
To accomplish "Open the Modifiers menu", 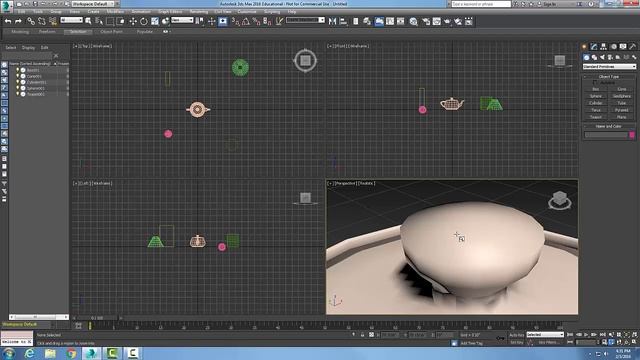I will click(x=116, y=11).
